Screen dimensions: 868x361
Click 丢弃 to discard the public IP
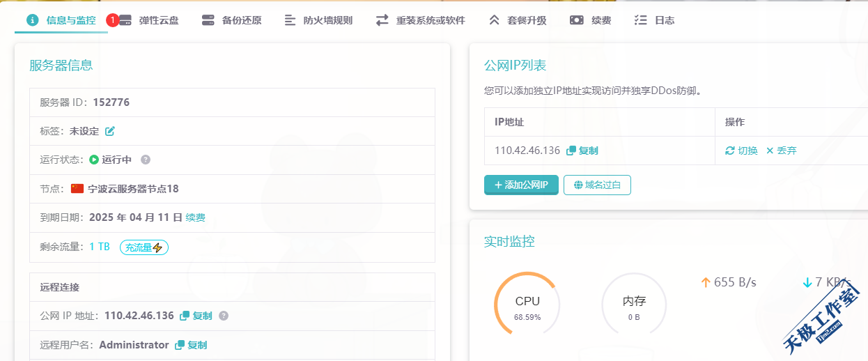pyautogui.click(x=781, y=151)
